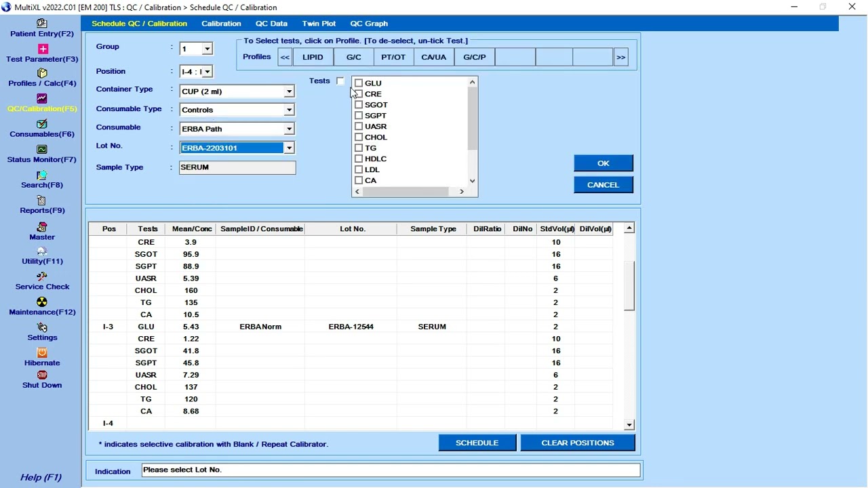Open Utility (F11) icon

point(42,251)
